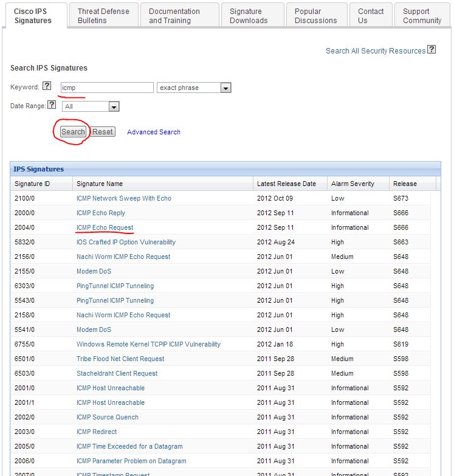
Task: Open ICMP Host Unreachable in row 2001/0
Action: [x=111, y=388]
